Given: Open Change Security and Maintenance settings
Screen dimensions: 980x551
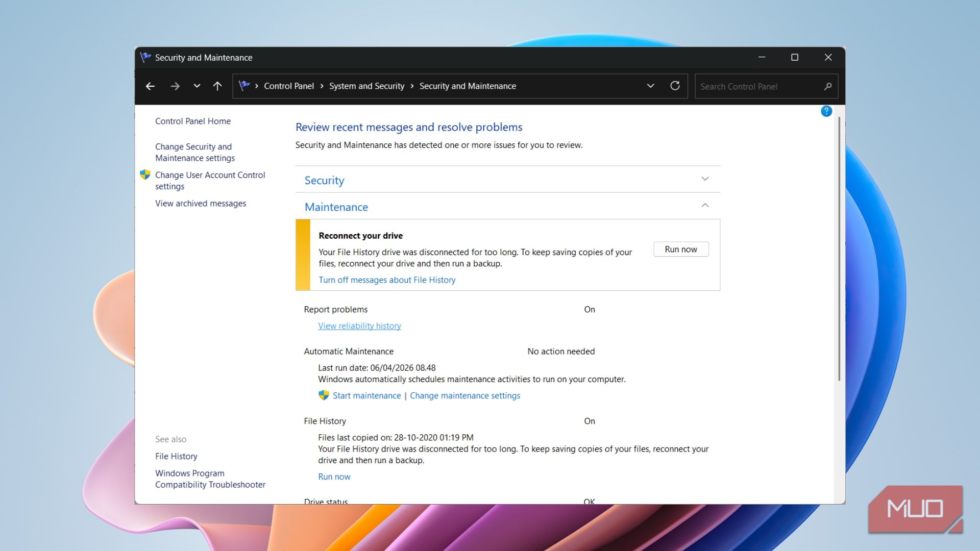Looking at the screenshot, I should click(x=195, y=152).
